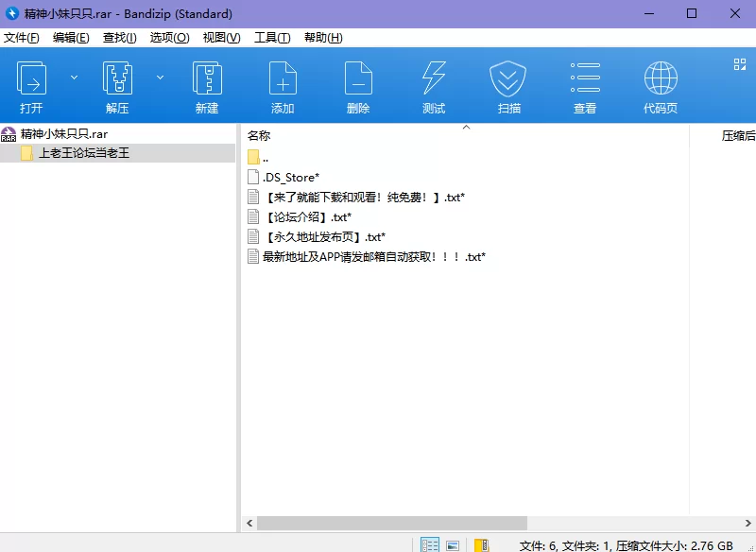Viewport: 756px width, 552px height.
Task: Click the archive icon in status bar
Action: pos(482,545)
